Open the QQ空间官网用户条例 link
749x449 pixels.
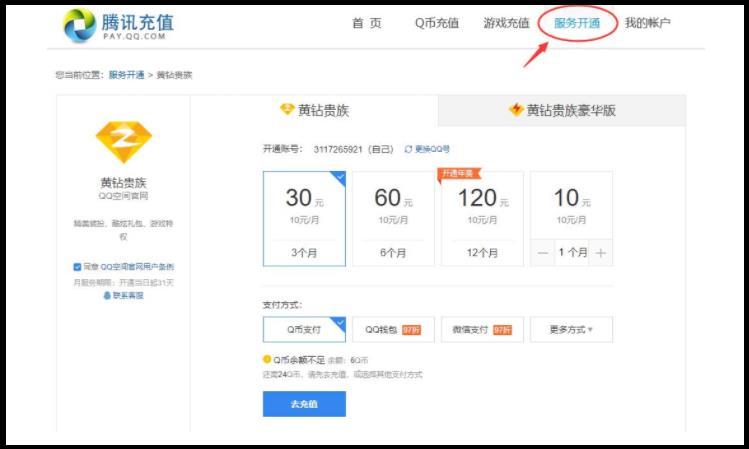tap(137, 267)
